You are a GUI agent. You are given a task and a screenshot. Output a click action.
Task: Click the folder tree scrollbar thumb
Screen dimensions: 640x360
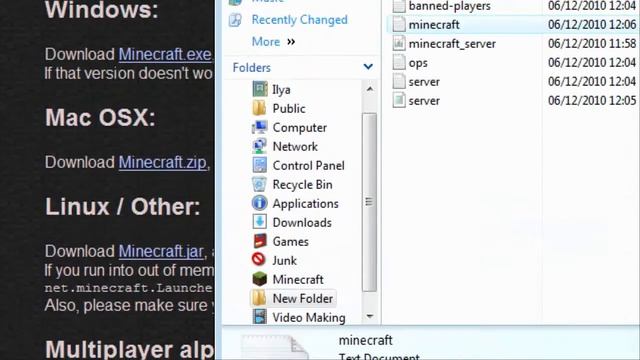[369, 202]
